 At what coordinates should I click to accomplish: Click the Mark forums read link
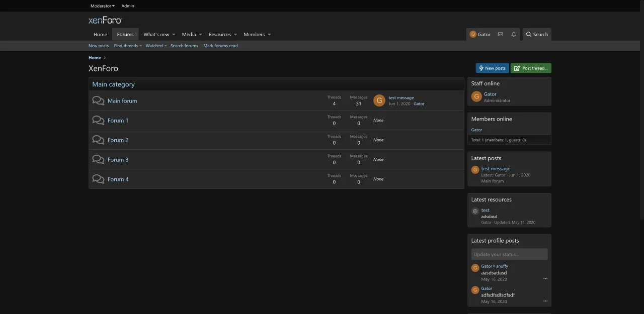220,46
